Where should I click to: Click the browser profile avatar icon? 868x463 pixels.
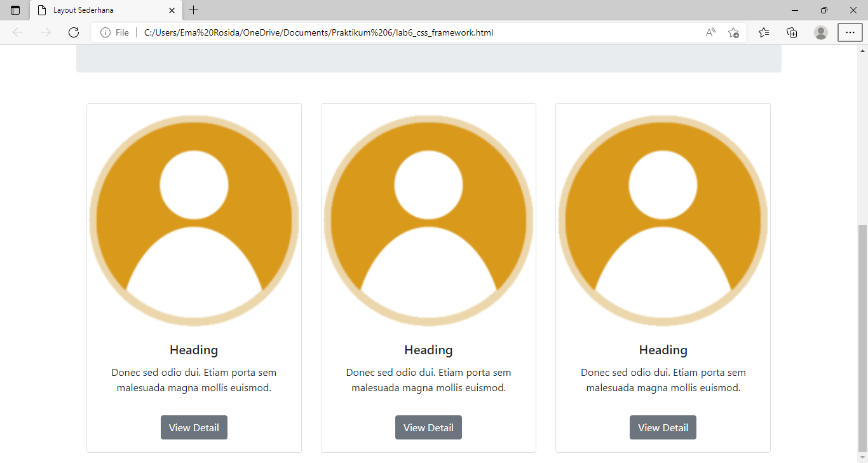click(820, 32)
